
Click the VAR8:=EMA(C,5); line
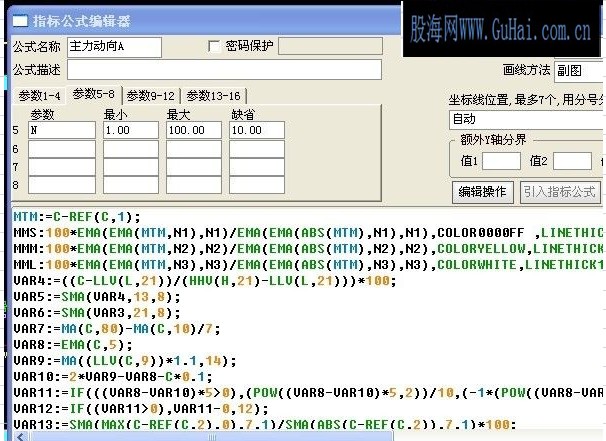[x=73, y=345]
